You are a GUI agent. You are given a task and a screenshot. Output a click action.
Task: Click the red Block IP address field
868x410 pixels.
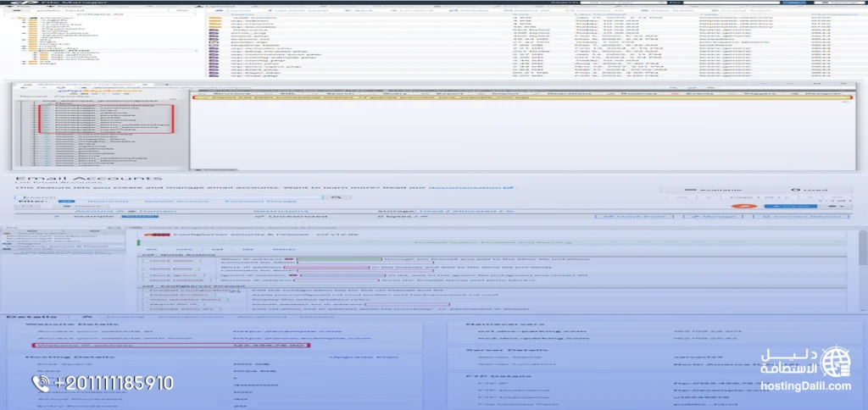pyautogui.click(x=327, y=267)
